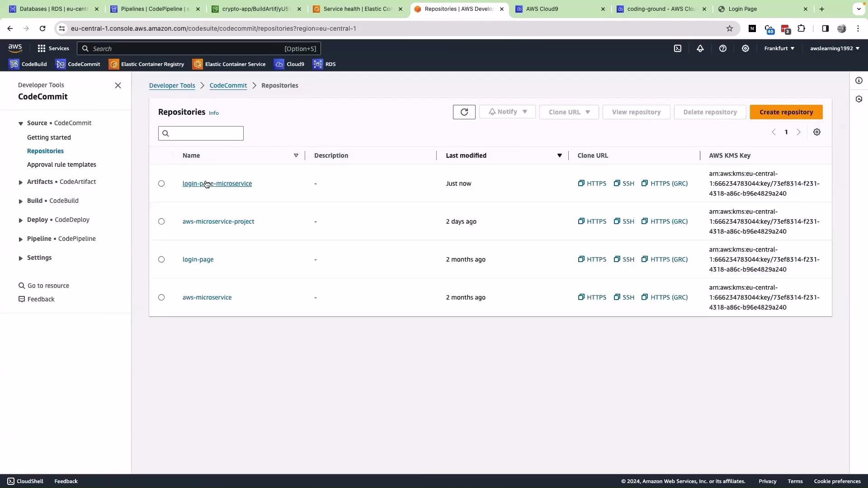Go to previous page of repositories

tap(774, 132)
